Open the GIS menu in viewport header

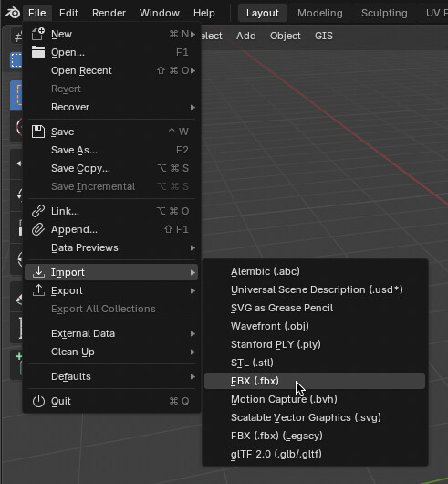[x=324, y=36]
